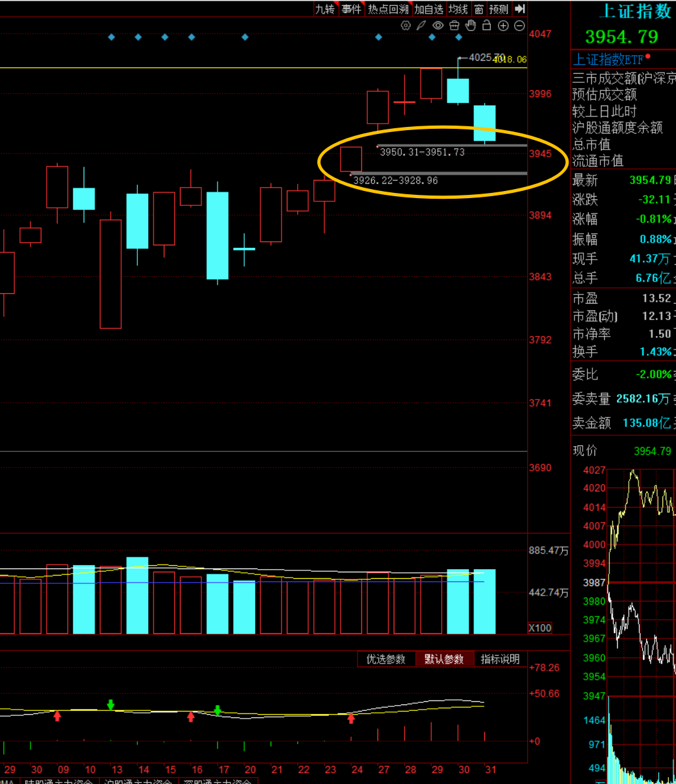
Task: Zoom in with the plus icon
Action: (x=503, y=26)
